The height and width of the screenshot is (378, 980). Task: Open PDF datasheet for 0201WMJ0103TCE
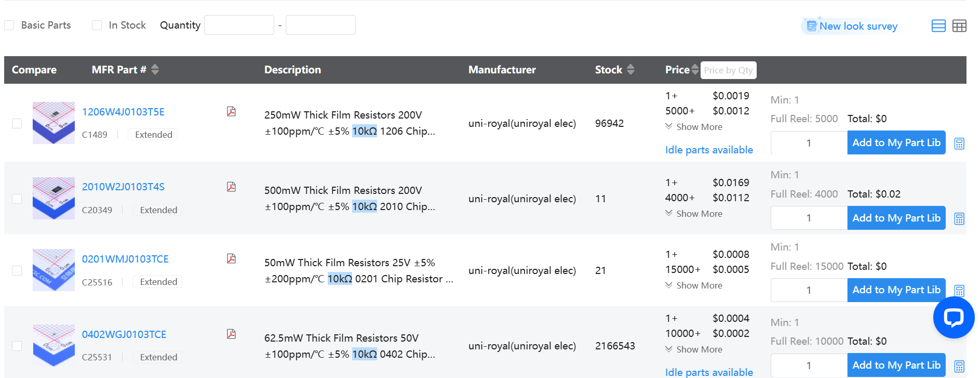(x=231, y=258)
